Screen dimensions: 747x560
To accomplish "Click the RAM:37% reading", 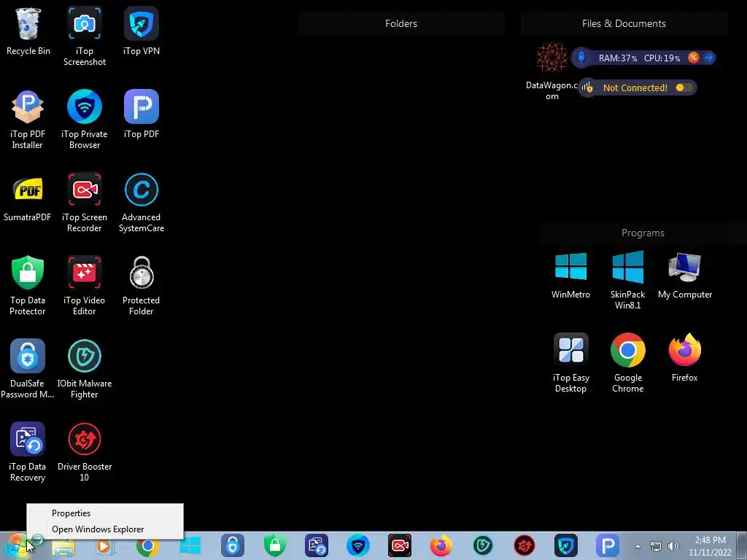I will pos(617,58).
